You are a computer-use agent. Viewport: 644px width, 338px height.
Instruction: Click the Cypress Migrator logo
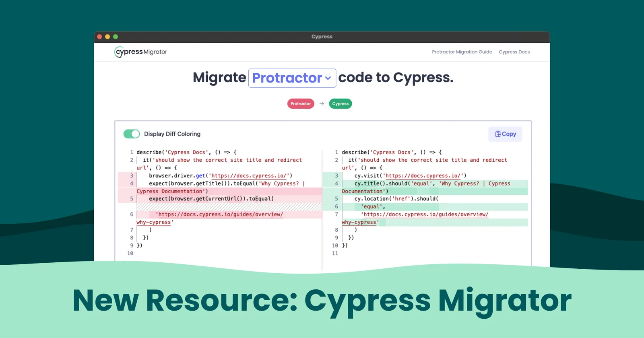click(x=140, y=52)
